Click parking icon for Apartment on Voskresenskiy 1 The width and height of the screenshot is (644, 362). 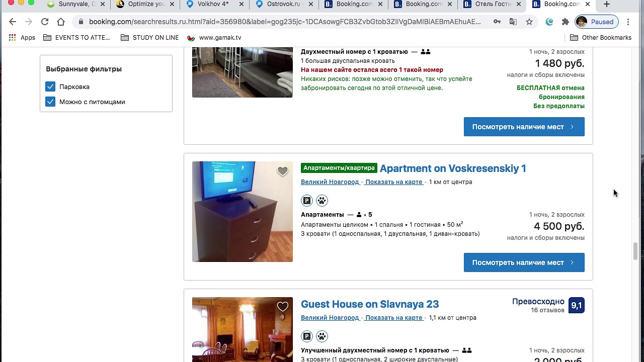307,201
